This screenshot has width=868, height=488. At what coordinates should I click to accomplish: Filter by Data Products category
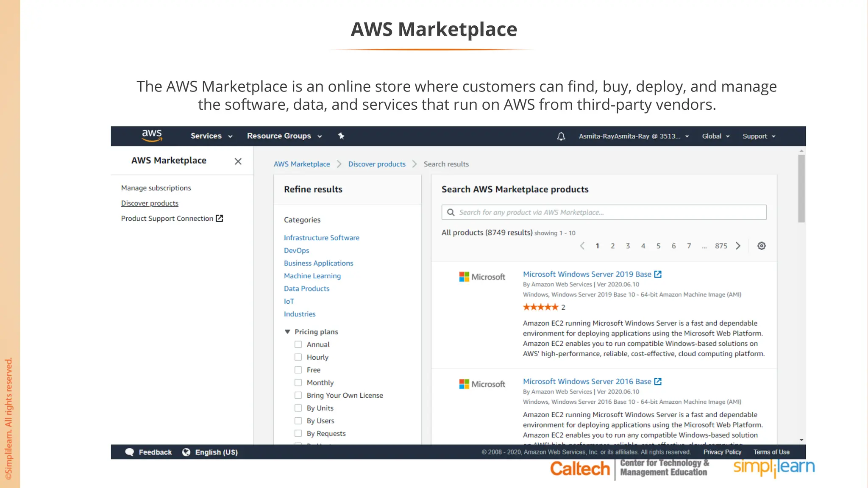pyautogui.click(x=306, y=288)
